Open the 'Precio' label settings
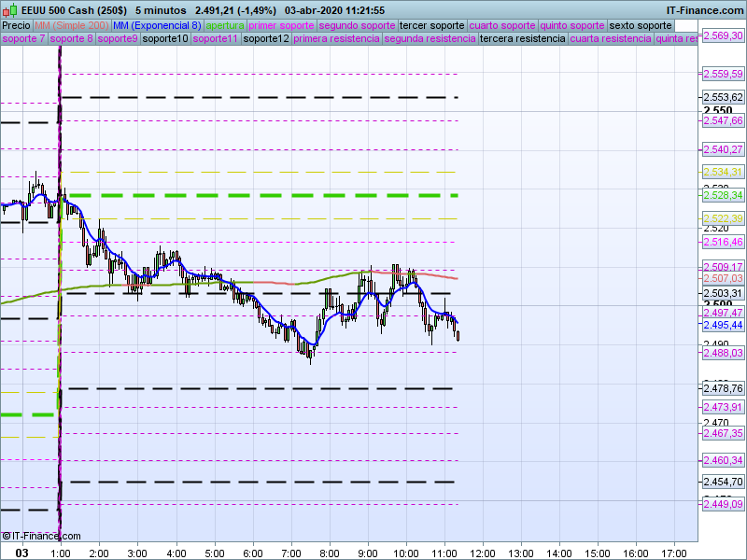747x560 pixels. pyautogui.click(x=16, y=25)
